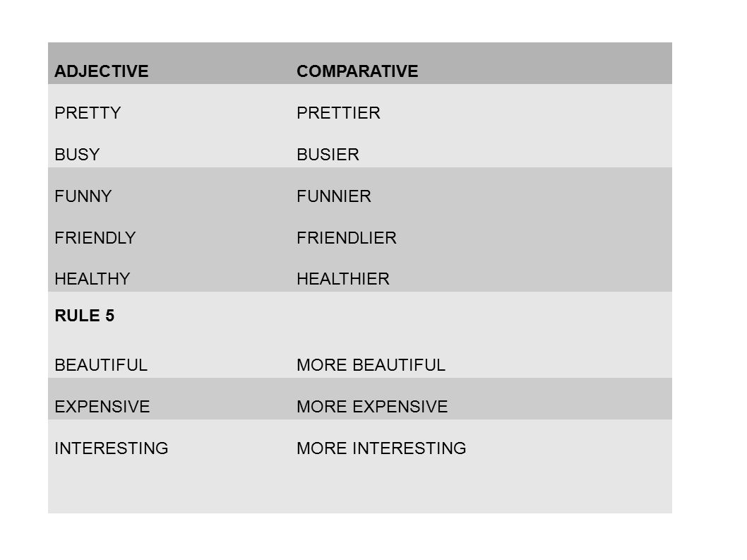Click the ADJECTIVE column header
The image size is (747, 560).
(x=102, y=71)
